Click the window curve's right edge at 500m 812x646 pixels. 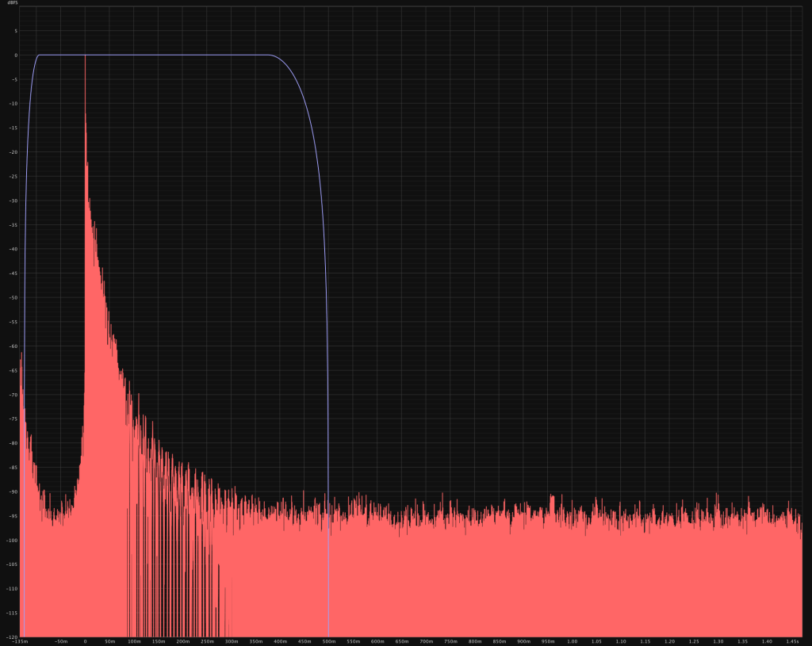pyautogui.click(x=327, y=396)
